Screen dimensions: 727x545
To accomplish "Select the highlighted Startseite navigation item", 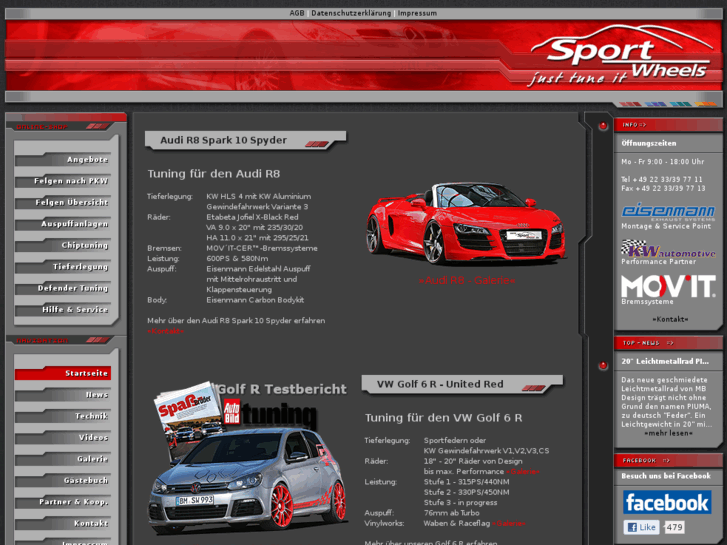I will pyautogui.click(x=63, y=373).
